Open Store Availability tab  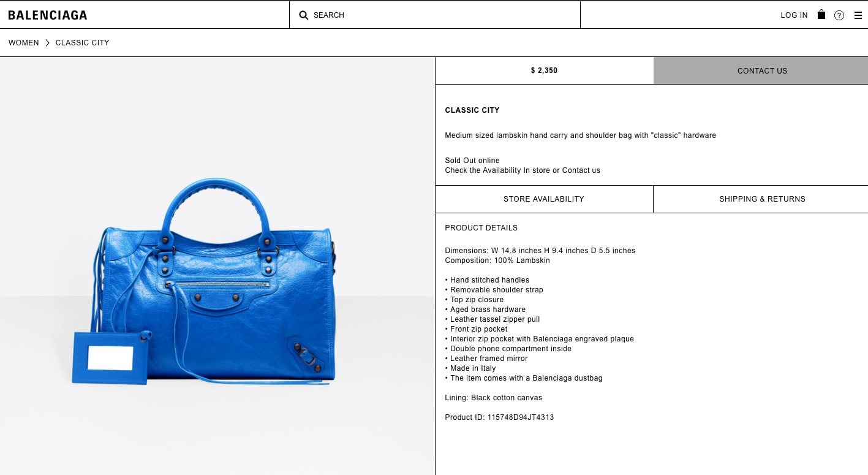(x=544, y=199)
